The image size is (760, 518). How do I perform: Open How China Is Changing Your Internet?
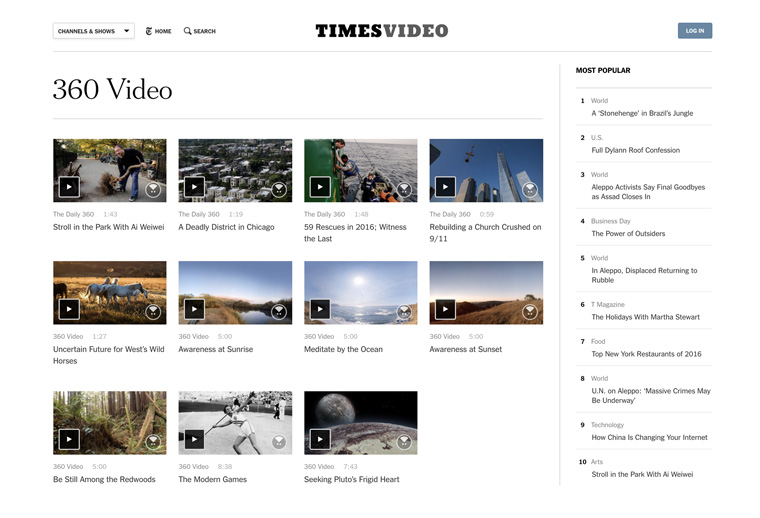click(x=649, y=437)
